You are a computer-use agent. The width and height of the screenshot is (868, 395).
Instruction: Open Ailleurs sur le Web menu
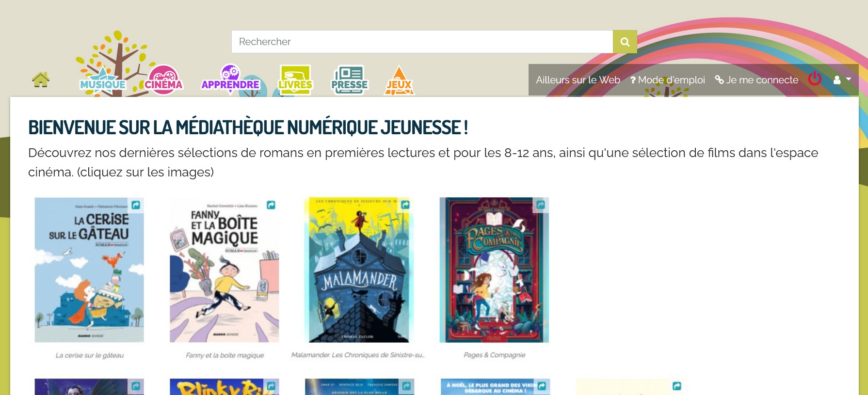click(578, 80)
